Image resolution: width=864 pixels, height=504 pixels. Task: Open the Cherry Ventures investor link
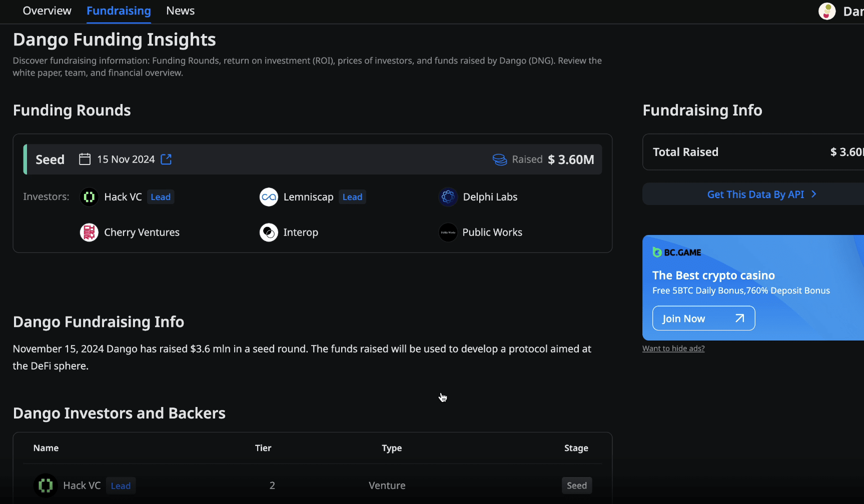pos(142,232)
